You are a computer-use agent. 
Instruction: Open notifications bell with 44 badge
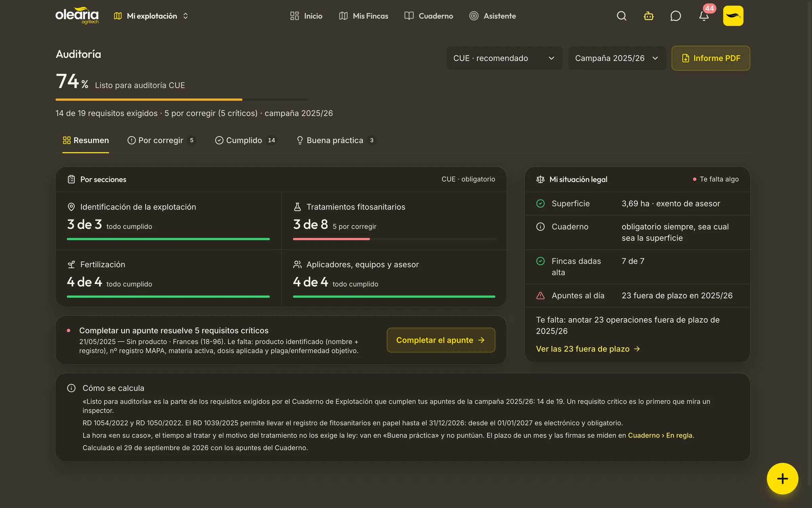(704, 16)
